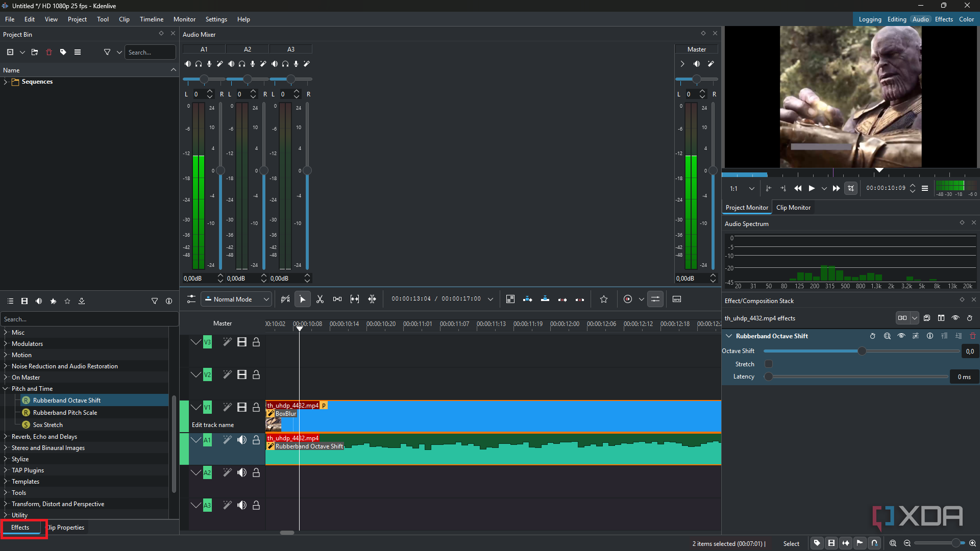Open the Monitor menu
The image size is (980, 551).
[x=184, y=19]
